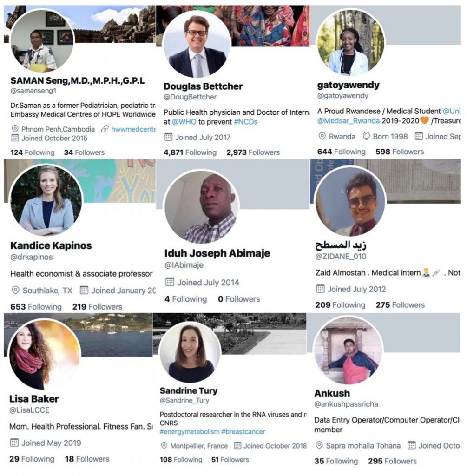Viewport: 467px width, 476px height.
Task: Open the #energymetabolism hashtag
Action: click(189, 432)
